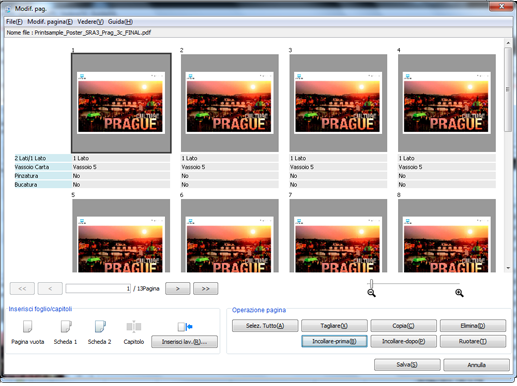Image resolution: width=517 pixels, height=386 pixels.
Task: Jump to last page with >> button
Action: 206,288
